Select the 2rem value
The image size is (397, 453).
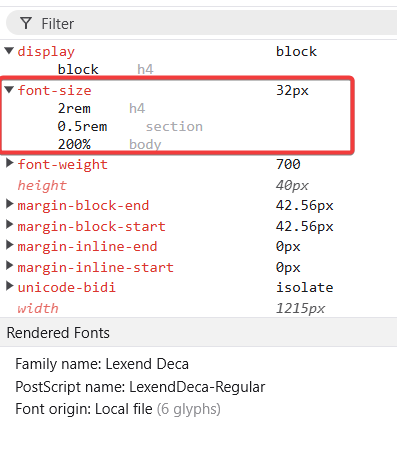[x=74, y=108]
